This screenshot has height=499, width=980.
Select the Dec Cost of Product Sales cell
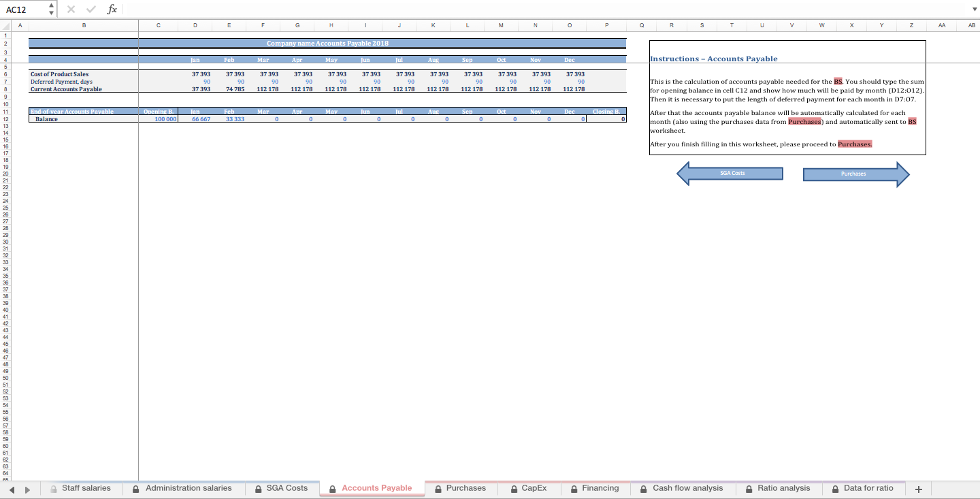[x=571, y=74]
